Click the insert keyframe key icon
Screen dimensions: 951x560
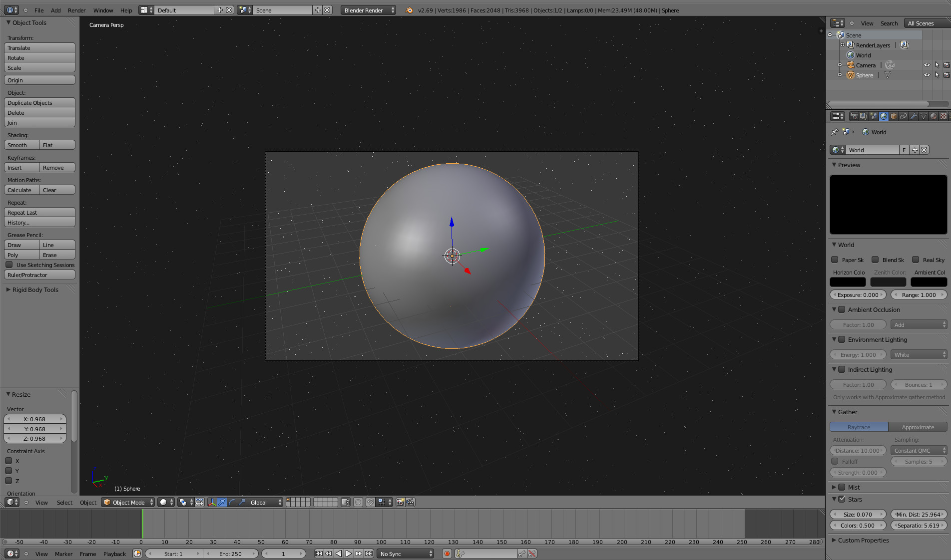(522, 554)
